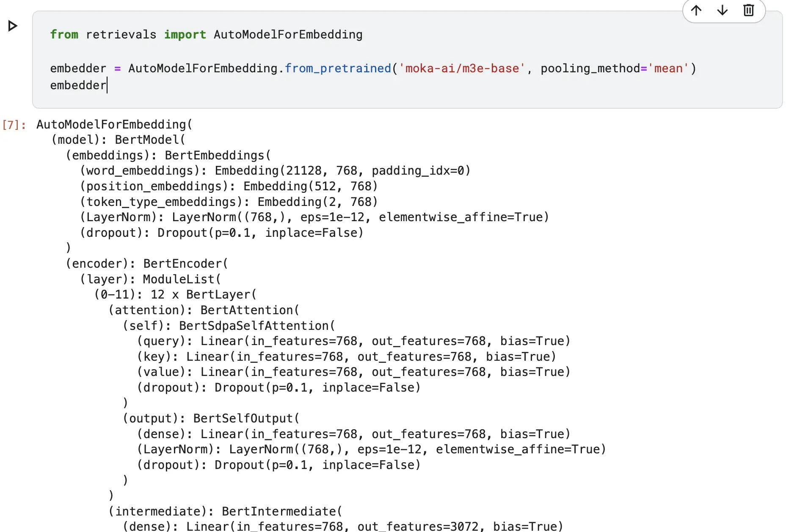
Task: Click '(0-11): 12 x BertLayer(' line
Action: click(175, 295)
